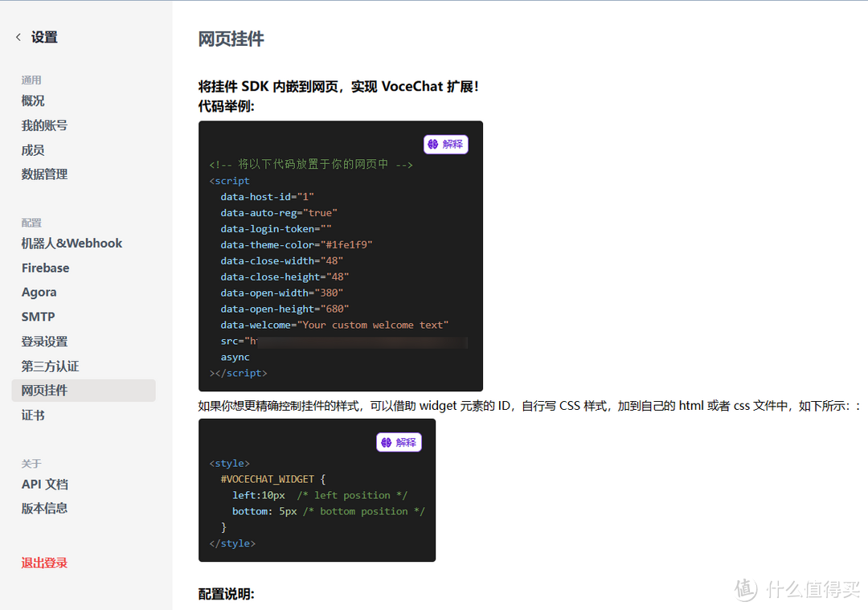
Task: Click the data-close-height="48" line
Action: (x=285, y=276)
